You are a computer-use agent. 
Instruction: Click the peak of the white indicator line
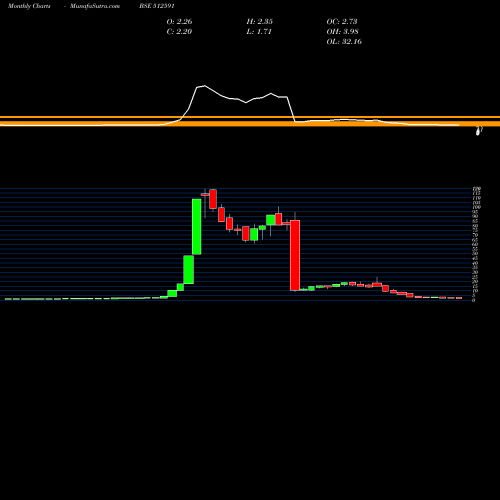204,86
